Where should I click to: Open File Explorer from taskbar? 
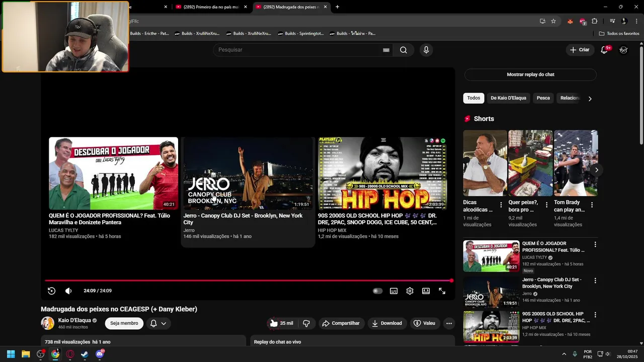click(x=26, y=354)
